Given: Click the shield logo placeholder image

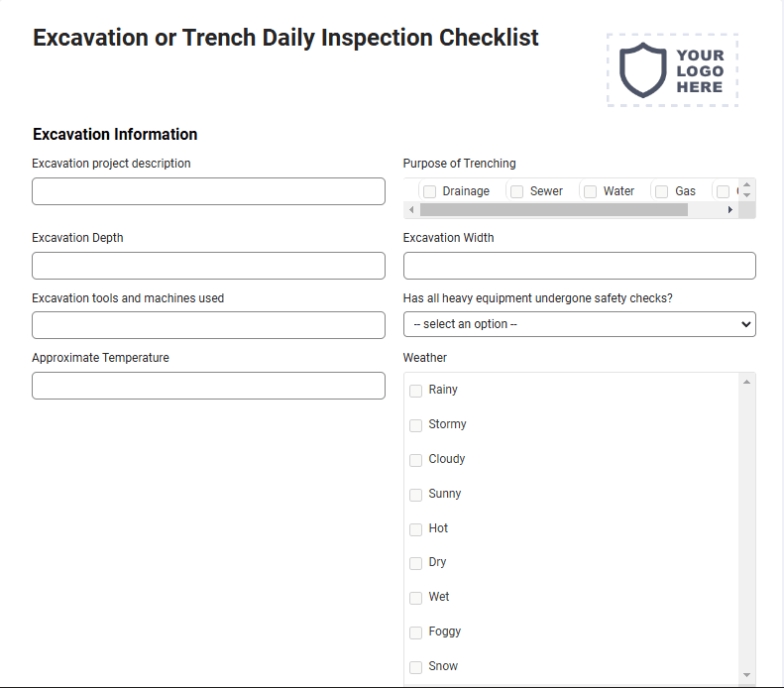Looking at the screenshot, I should click(673, 70).
